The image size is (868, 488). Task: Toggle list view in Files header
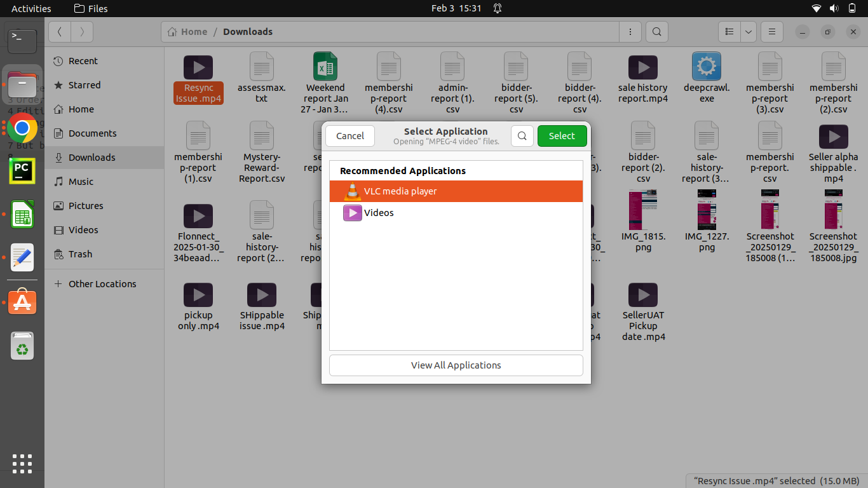tap(729, 32)
